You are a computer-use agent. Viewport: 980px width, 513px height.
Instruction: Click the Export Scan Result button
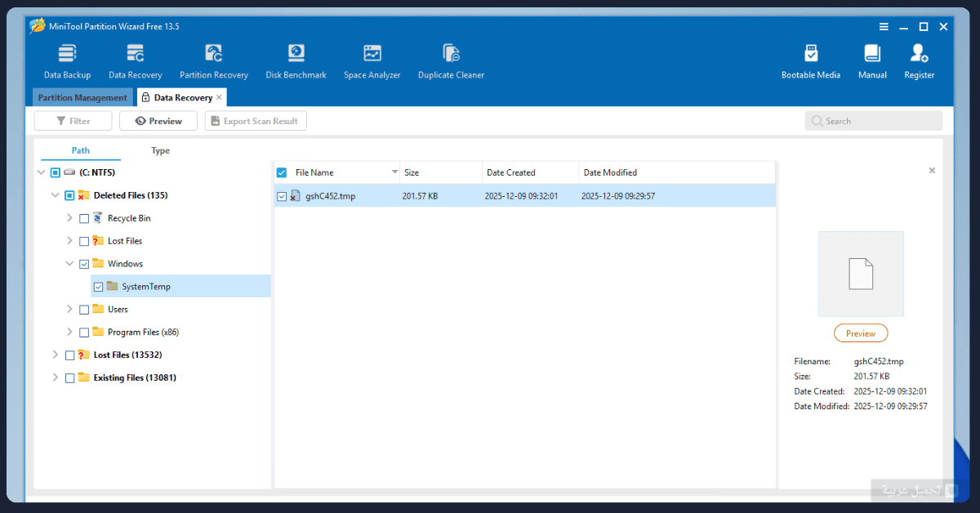(256, 121)
